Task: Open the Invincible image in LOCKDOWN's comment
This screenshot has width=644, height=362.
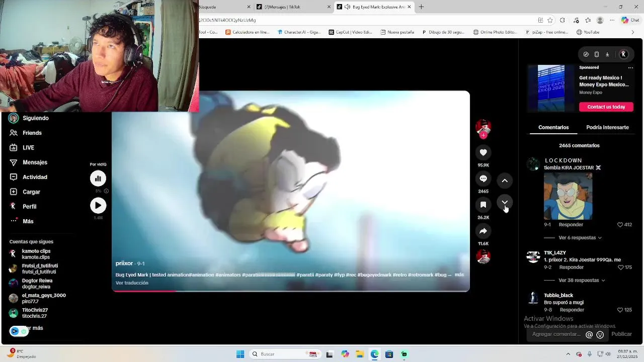Action: click(x=568, y=196)
